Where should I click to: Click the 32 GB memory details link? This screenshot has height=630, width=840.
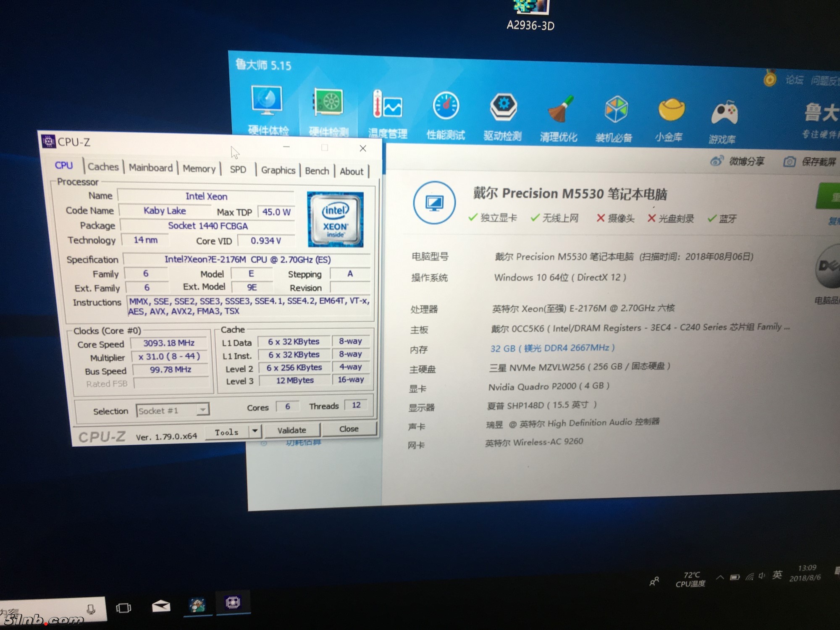coord(552,348)
